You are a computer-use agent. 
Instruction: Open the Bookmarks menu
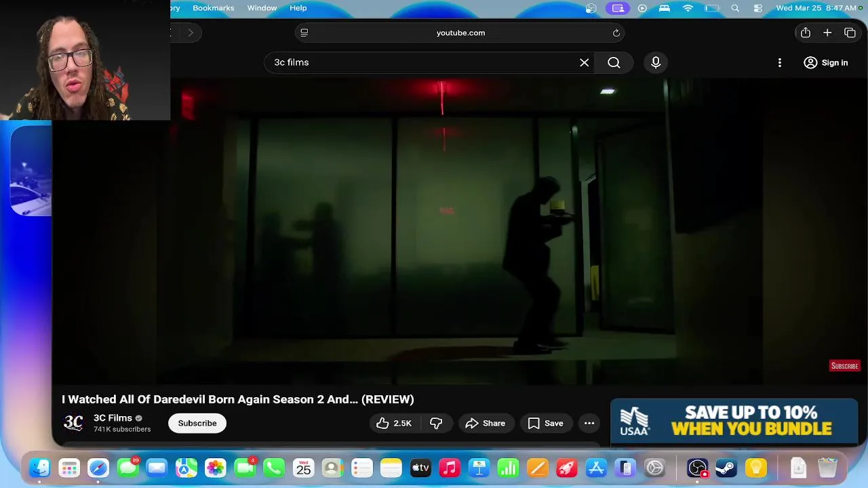coord(213,8)
